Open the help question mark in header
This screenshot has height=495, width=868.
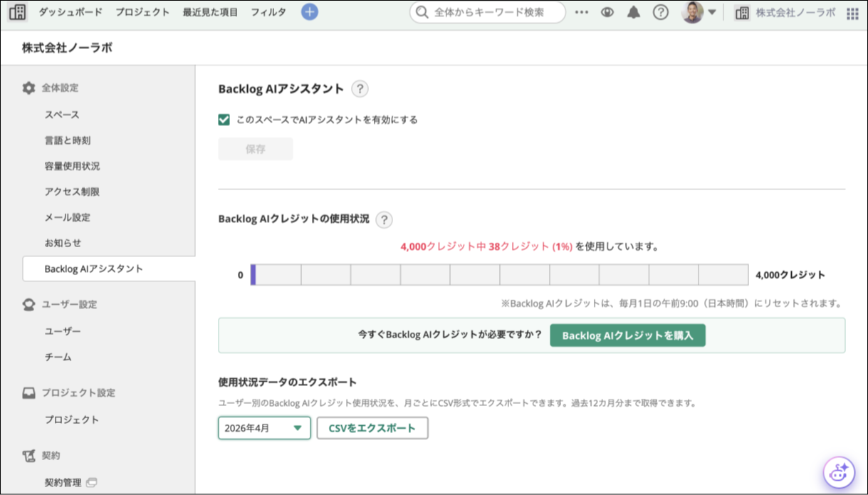pyautogui.click(x=661, y=12)
